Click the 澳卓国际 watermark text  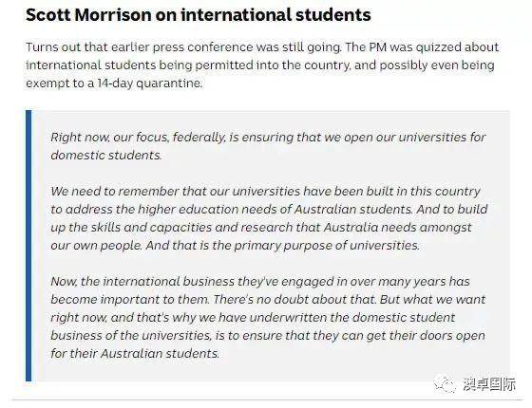pos(489,384)
